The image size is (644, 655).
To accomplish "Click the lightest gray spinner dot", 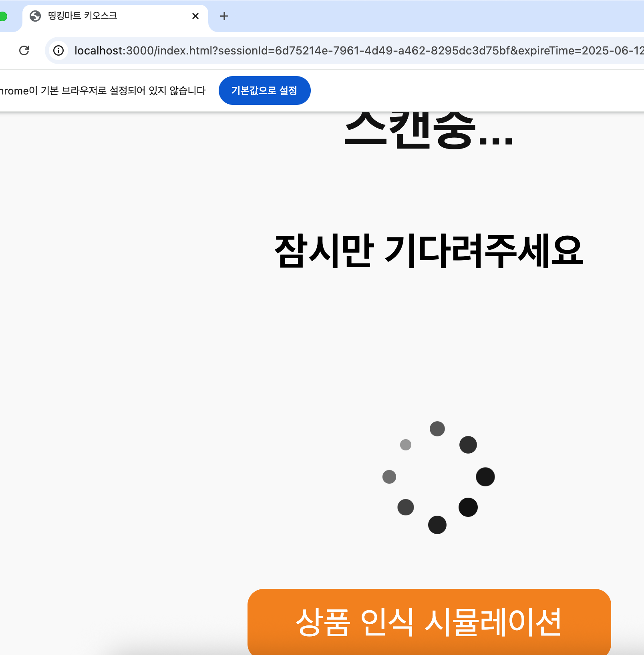I will click(x=406, y=445).
